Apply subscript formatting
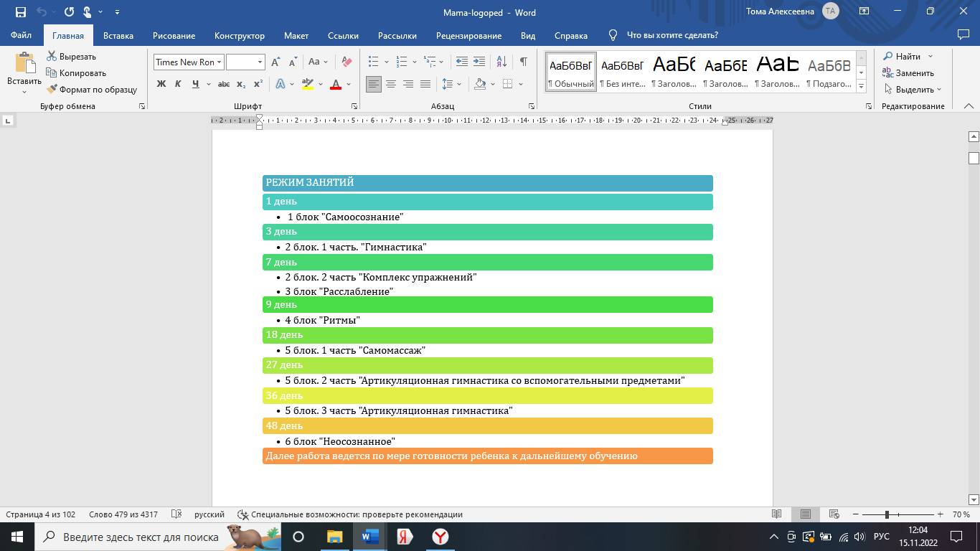 pyautogui.click(x=241, y=84)
